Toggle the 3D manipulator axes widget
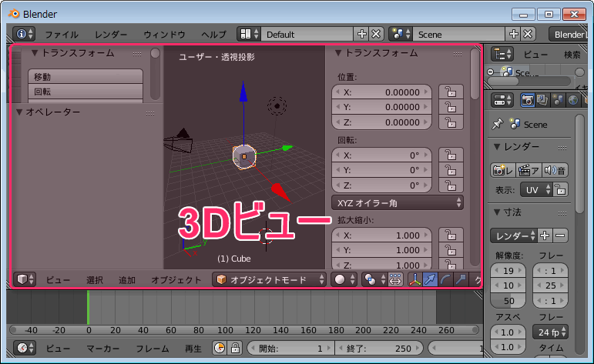 415,279
